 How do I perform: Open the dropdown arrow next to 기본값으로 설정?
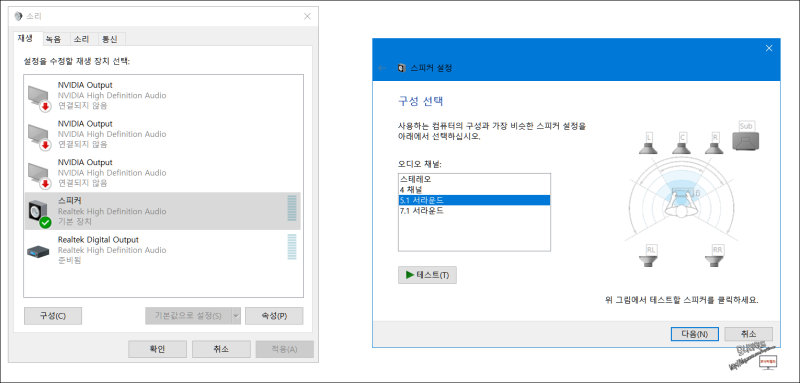[x=236, y=316]
